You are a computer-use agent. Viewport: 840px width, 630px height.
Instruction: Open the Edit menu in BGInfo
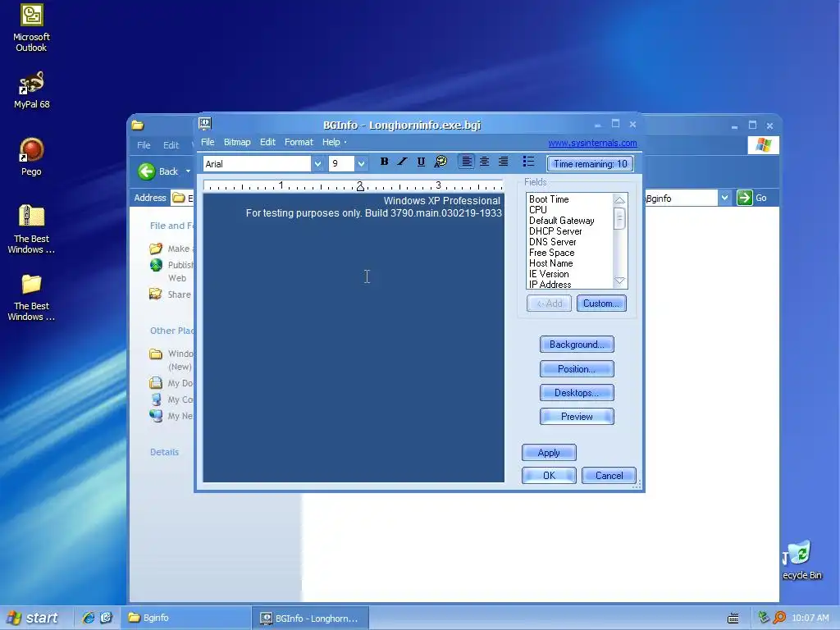point(267,142)
